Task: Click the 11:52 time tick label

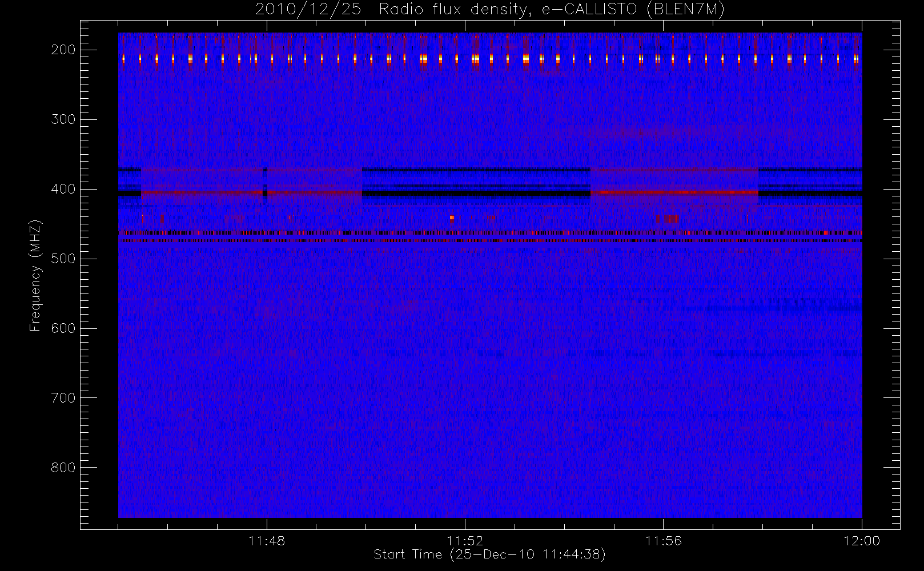Action: [x=465, y=541]
